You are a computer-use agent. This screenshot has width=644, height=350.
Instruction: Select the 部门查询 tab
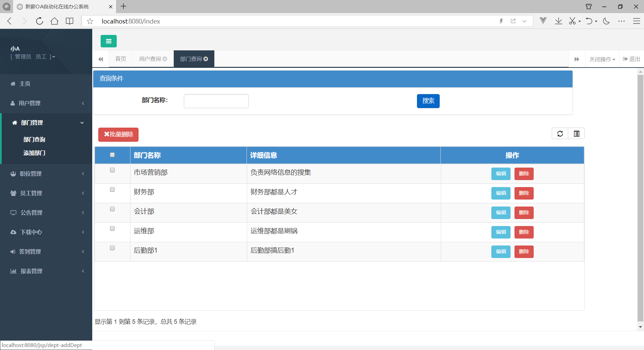click(194, 59)
